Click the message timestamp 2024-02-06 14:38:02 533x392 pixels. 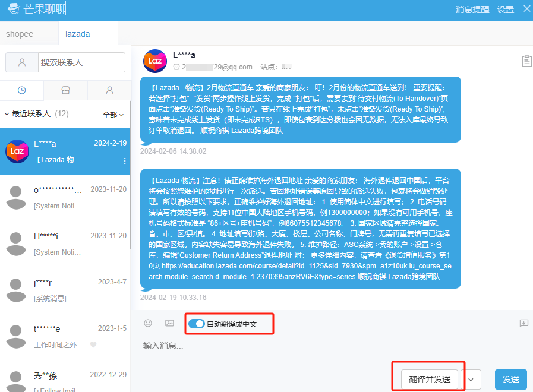pos(174,151)
